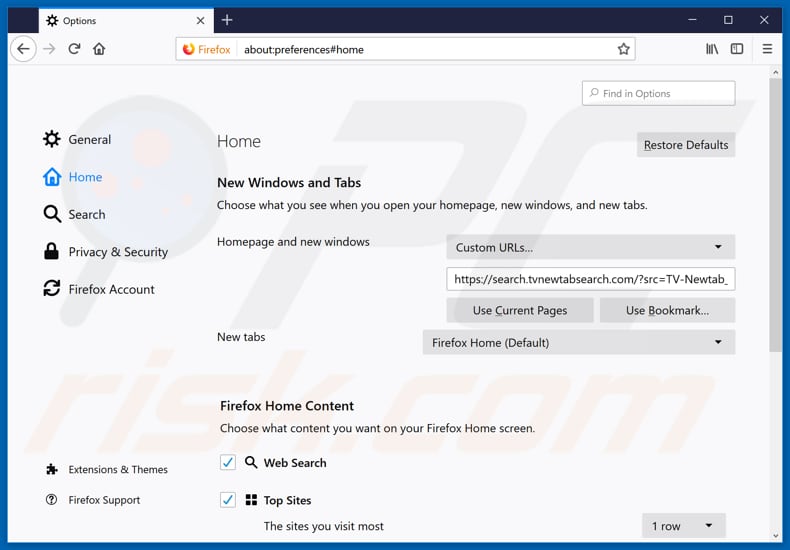Open the Firefox Account section
790x550 pixels.
pos(111,289)
